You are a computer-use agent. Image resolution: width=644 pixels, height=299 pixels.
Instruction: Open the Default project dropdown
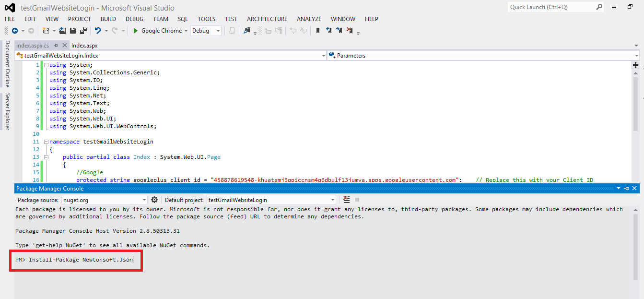(271, 200)
